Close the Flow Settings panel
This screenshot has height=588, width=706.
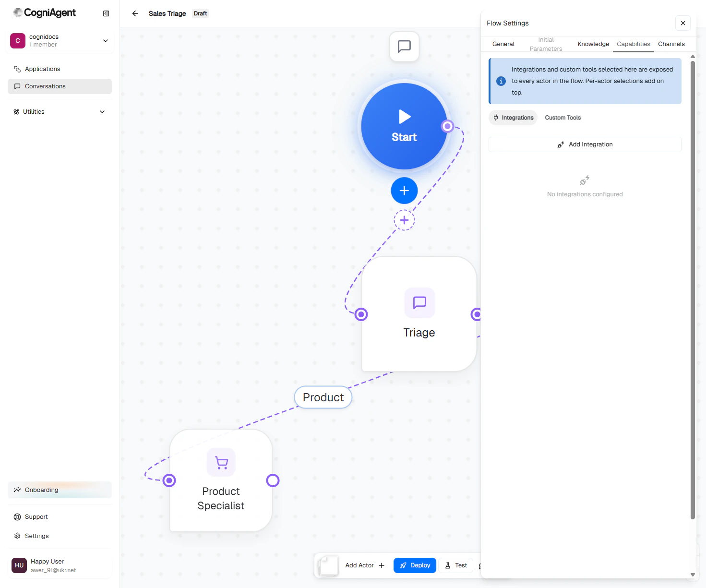point(683,23)
